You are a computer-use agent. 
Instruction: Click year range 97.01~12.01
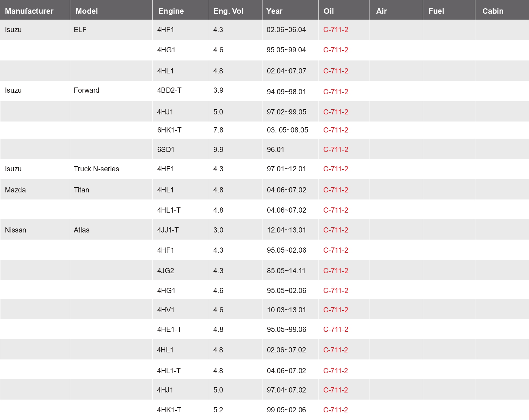click(287, 169)
